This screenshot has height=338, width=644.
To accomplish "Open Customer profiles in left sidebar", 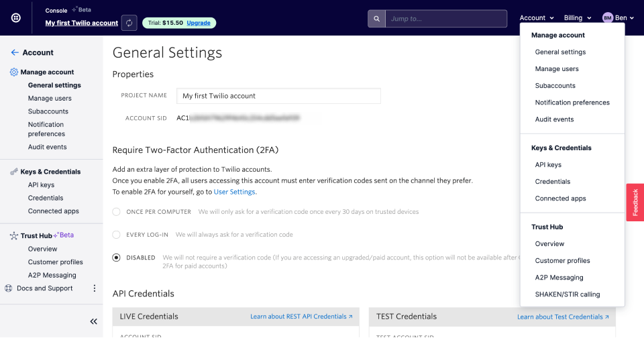I will tap(56, 262).
